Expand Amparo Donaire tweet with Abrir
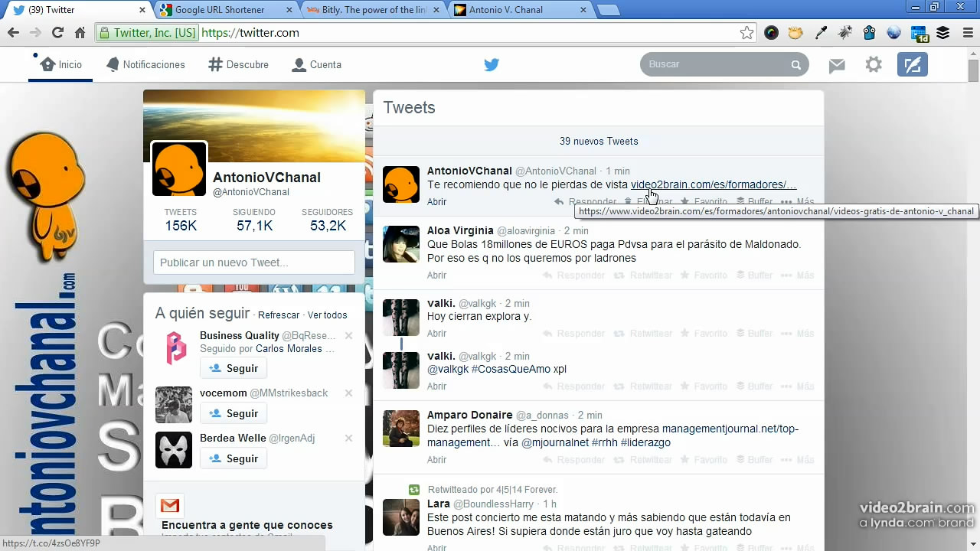The height and width of the screenshot is (551, 980). [x=436, y=460]
